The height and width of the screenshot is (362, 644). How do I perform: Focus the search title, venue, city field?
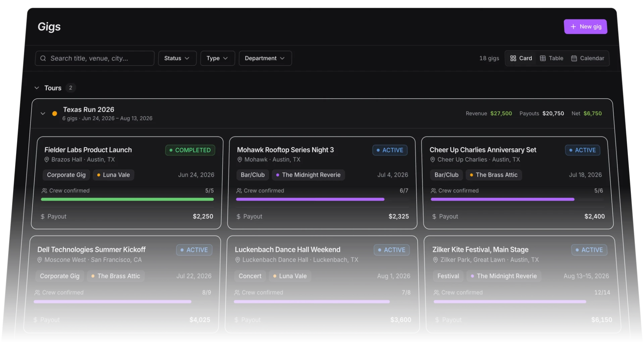(95, 58)
